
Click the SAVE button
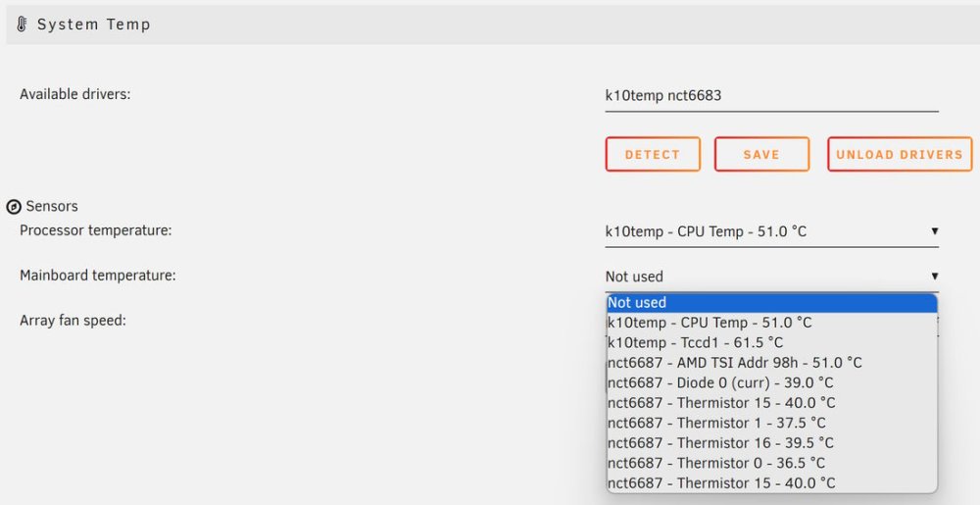(761, 154)
